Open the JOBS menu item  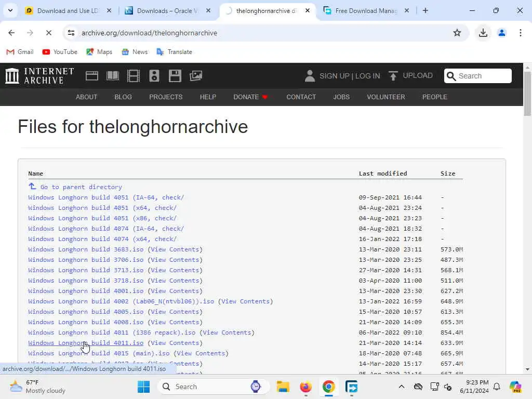point(341,97)
